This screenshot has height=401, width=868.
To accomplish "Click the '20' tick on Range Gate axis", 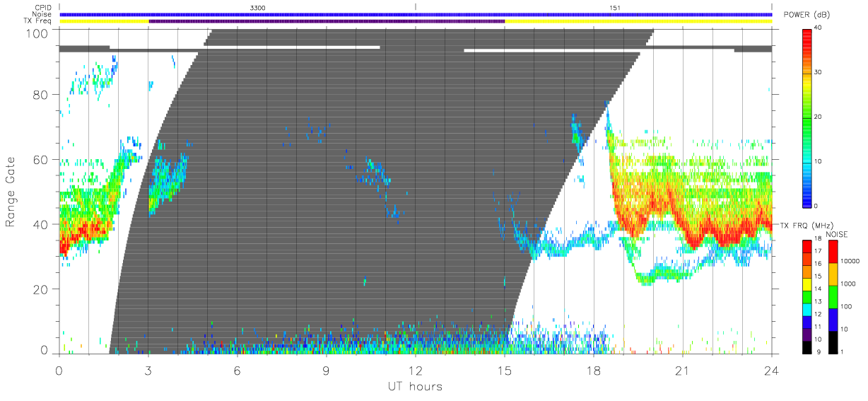I will click(41, 289).
